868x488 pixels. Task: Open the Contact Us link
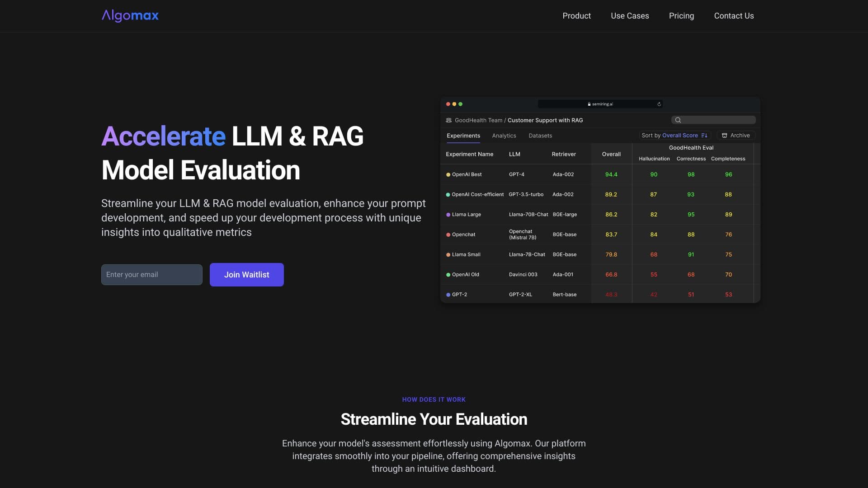(733, 16)
